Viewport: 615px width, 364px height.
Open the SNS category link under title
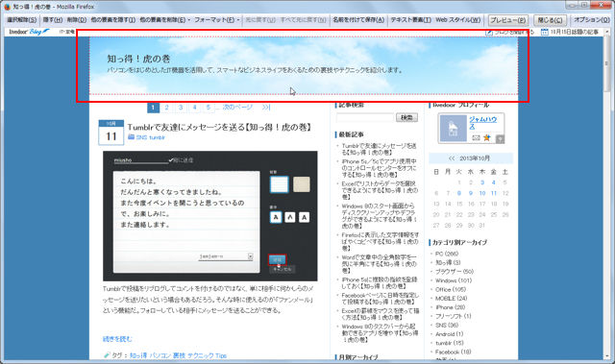coord(141,137)
